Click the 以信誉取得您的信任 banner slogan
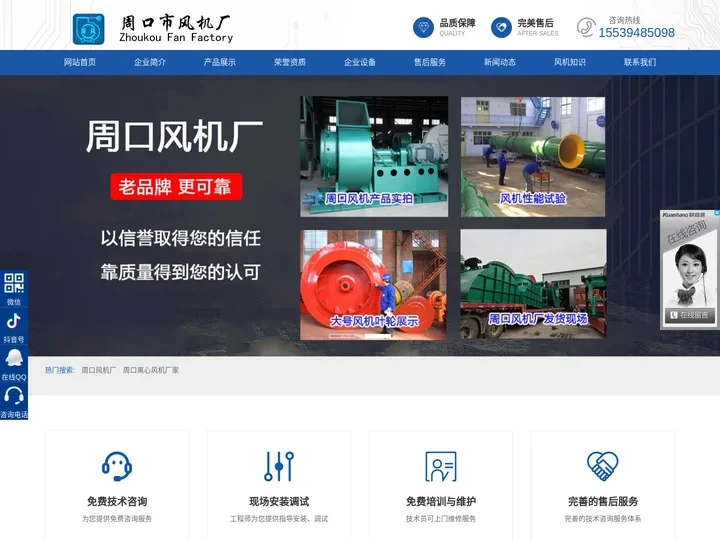This screenshot has width=720, height=540. 180,238
